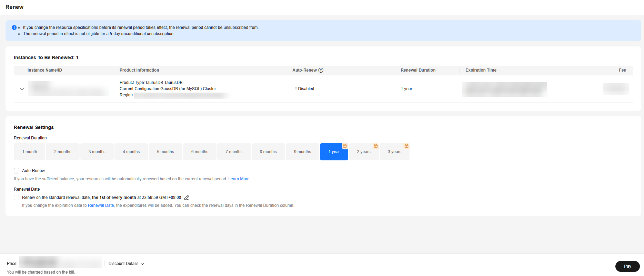The image size is (644, 276).
Task: Select 5 months renewal duration
Action: pos(165,152)
